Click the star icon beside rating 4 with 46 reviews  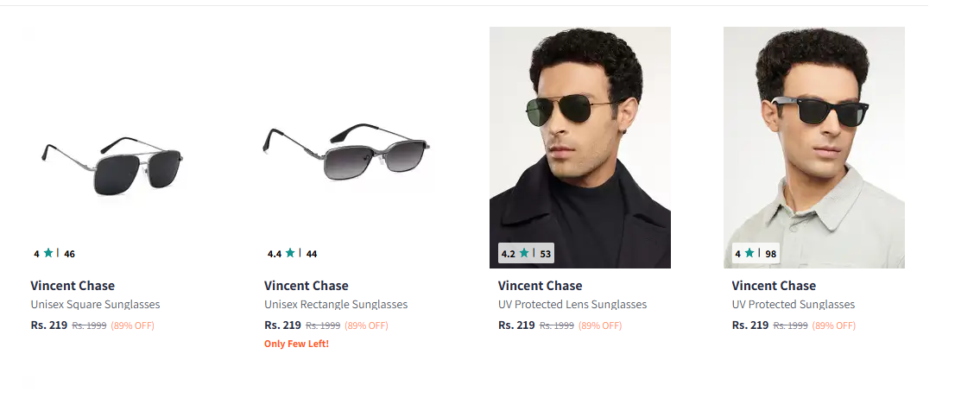(x=48, y=254)
